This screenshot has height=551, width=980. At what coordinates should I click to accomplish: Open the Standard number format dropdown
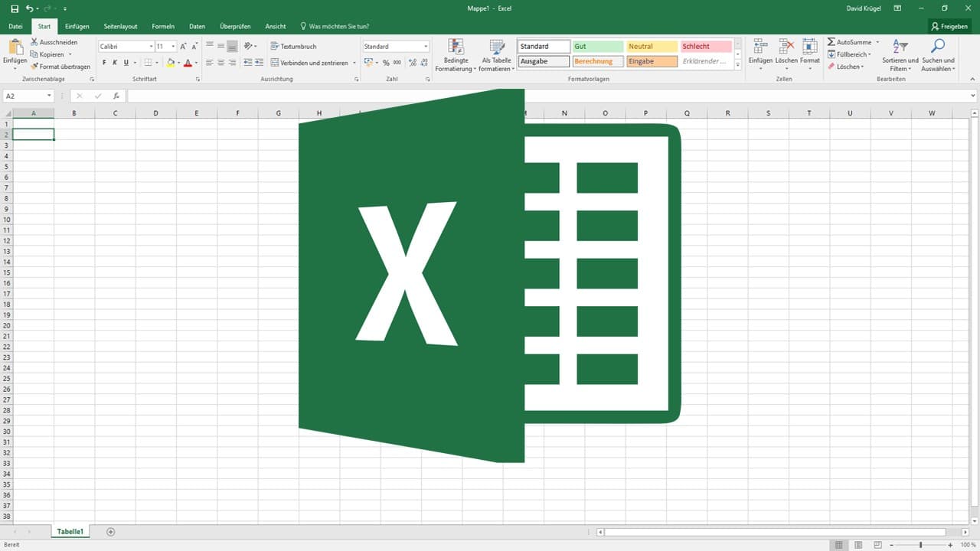pyautogui.click(x=426, y=47)
